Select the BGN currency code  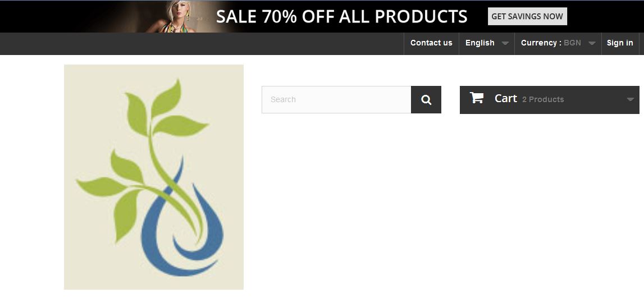point(572,43)
